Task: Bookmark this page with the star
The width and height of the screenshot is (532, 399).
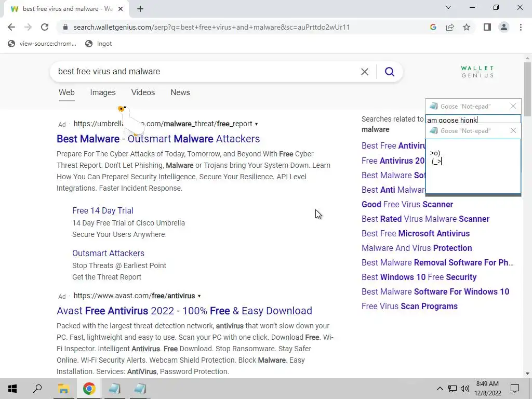Action: click(467, 27)
